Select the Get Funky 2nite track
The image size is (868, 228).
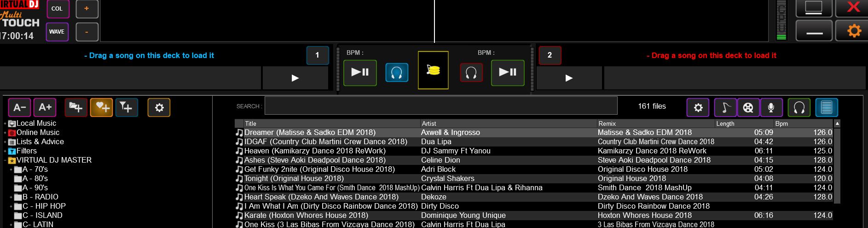[x=534, y=170]
